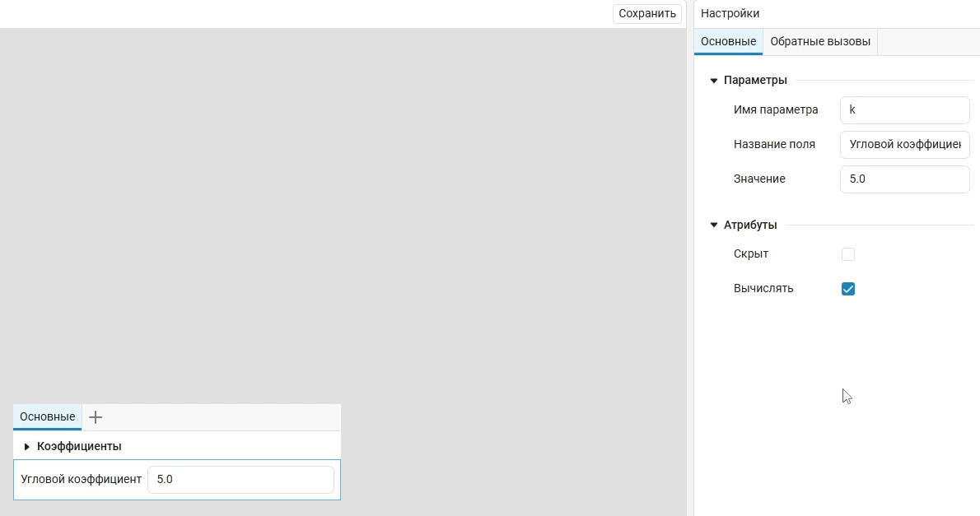Focus the Имя параметра input field

(x=904, y=109)
